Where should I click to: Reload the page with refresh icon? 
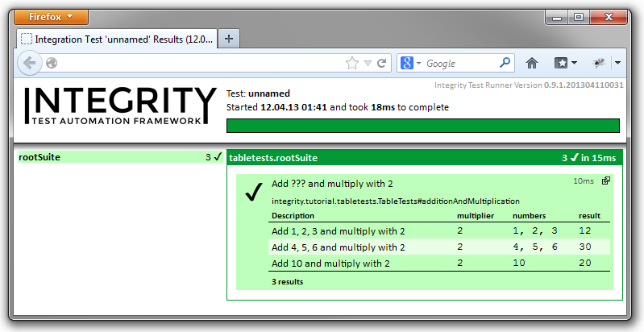[x=382, y=63]
